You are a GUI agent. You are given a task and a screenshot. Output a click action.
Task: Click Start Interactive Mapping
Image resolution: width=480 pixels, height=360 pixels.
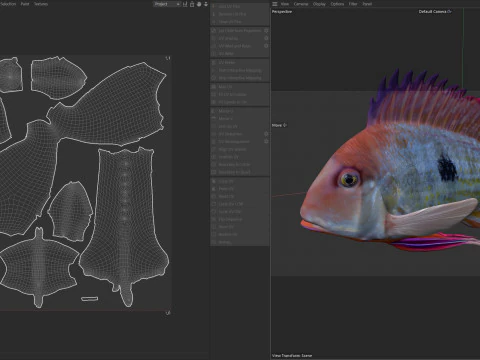click(x=240, y=70)
